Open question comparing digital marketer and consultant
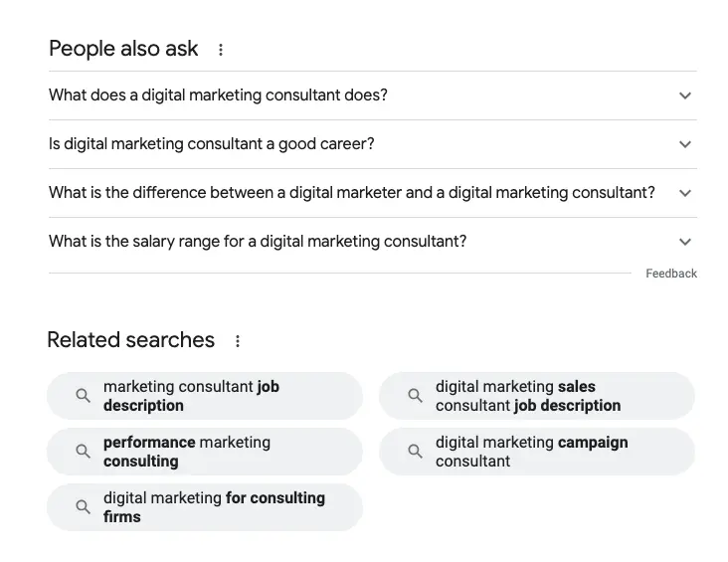 click(352, 193)
